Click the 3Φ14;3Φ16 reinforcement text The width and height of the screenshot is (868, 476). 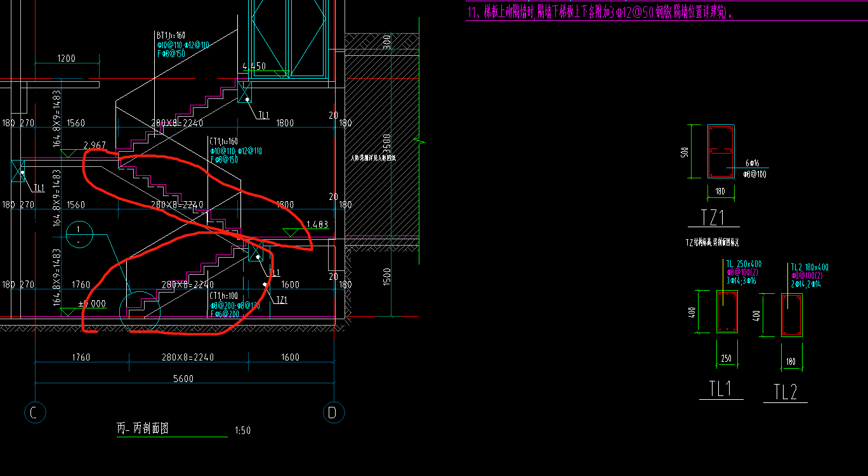[742, 281]
